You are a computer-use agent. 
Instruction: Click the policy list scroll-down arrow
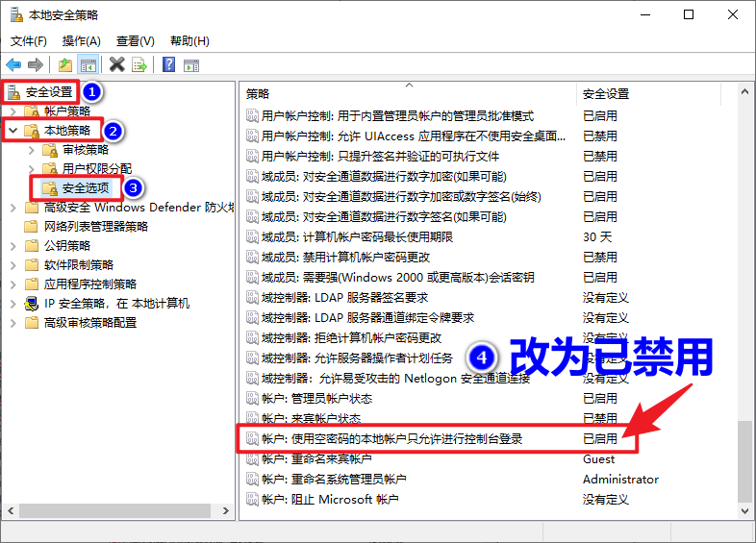point(744,510)
